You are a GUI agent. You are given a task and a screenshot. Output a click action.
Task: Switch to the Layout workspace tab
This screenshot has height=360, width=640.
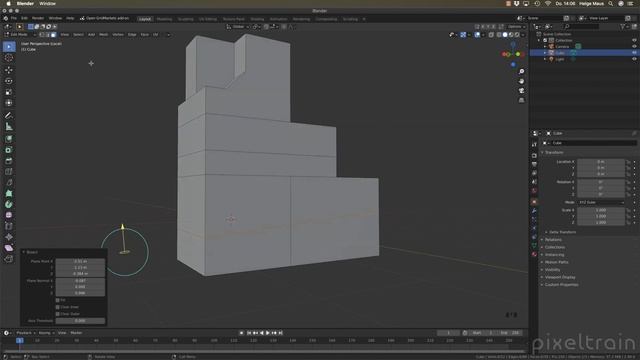pyautogui.click(x=144, y=19)
